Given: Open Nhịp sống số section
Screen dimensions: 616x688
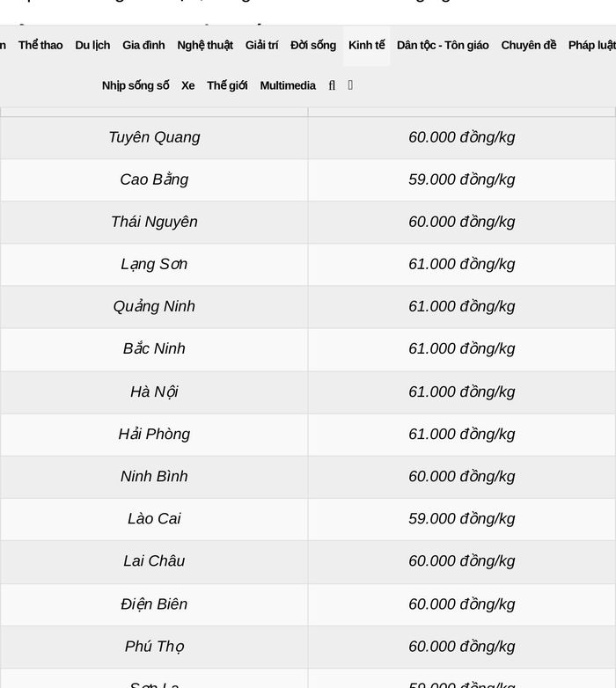Looking at the screenshot, I should [136, 85].
